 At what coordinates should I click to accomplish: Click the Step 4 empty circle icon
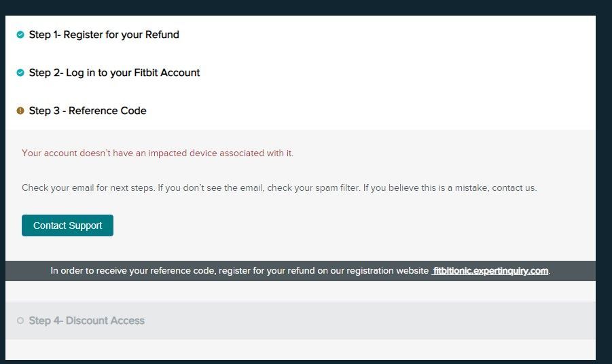coord(20,321)
